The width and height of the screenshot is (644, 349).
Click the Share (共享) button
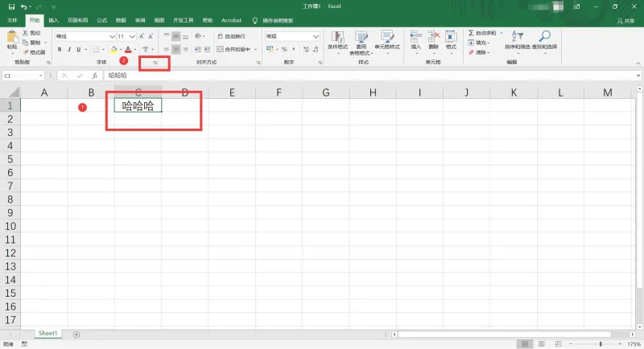(x=625, y=20)
